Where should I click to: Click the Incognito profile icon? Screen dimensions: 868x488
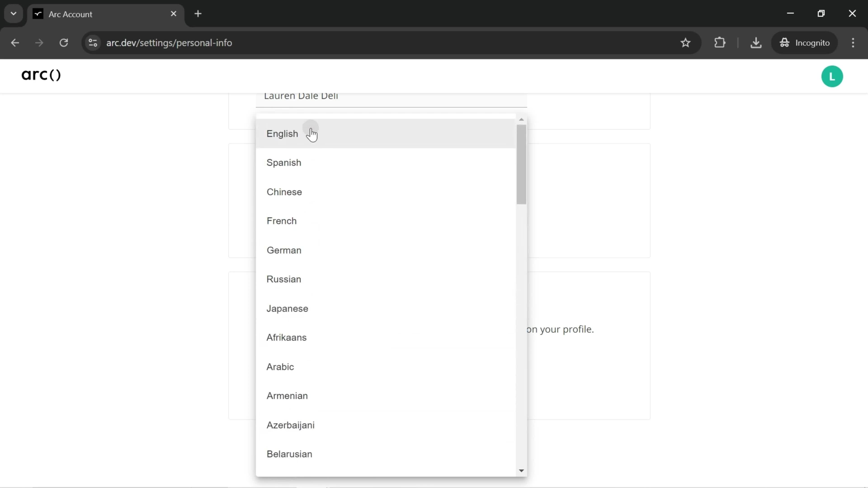[784, 42]
